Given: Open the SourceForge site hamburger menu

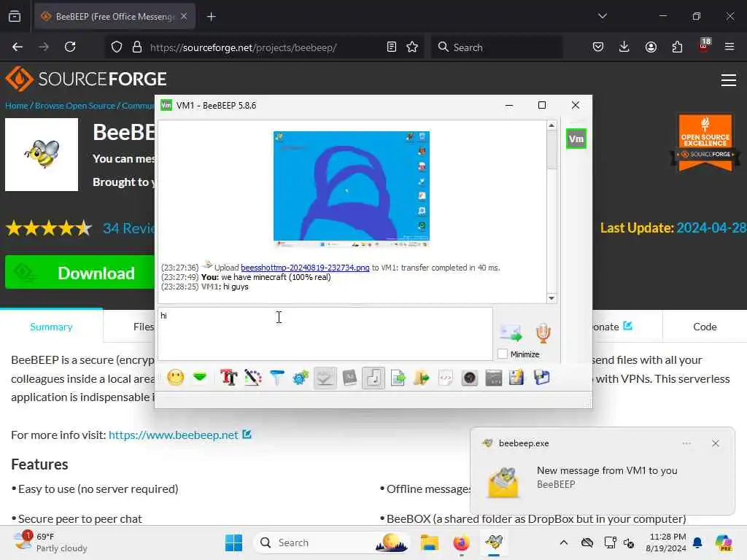Looking at the screenshot, I should 729,80.
